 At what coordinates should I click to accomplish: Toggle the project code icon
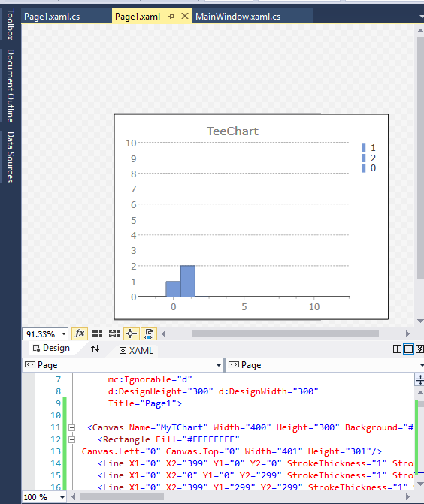149,334
